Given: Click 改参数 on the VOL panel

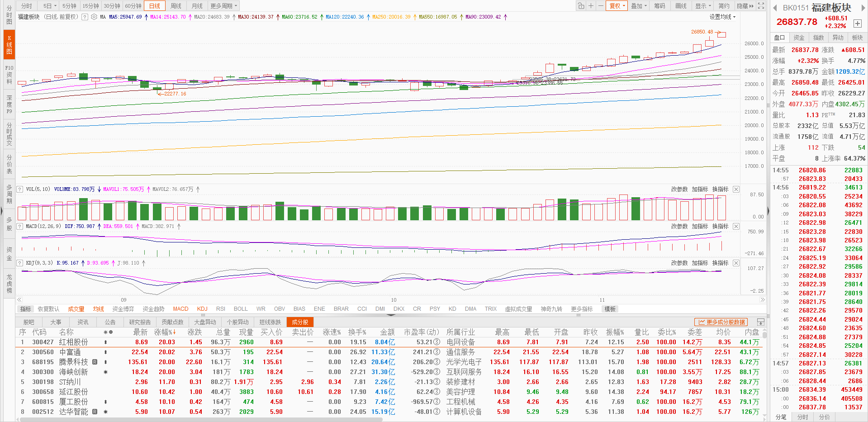Looking at the screenshot, I should point(679,189).
